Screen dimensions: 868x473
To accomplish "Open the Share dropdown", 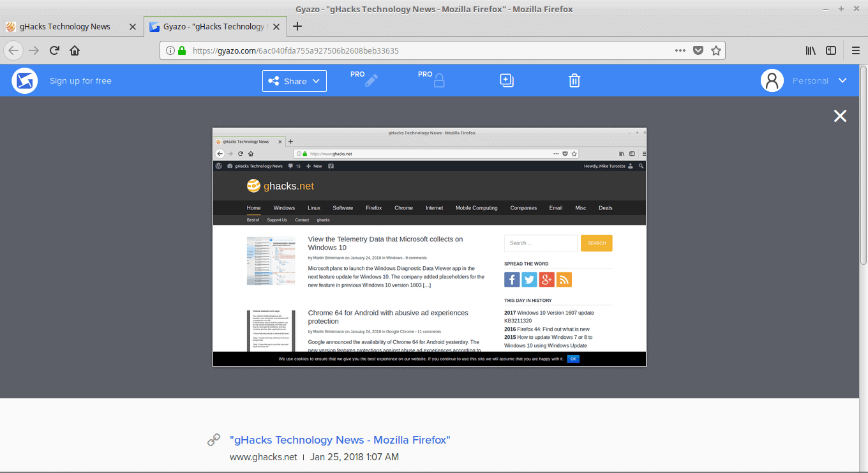I will pyautogui.click(x=294, y=81).
